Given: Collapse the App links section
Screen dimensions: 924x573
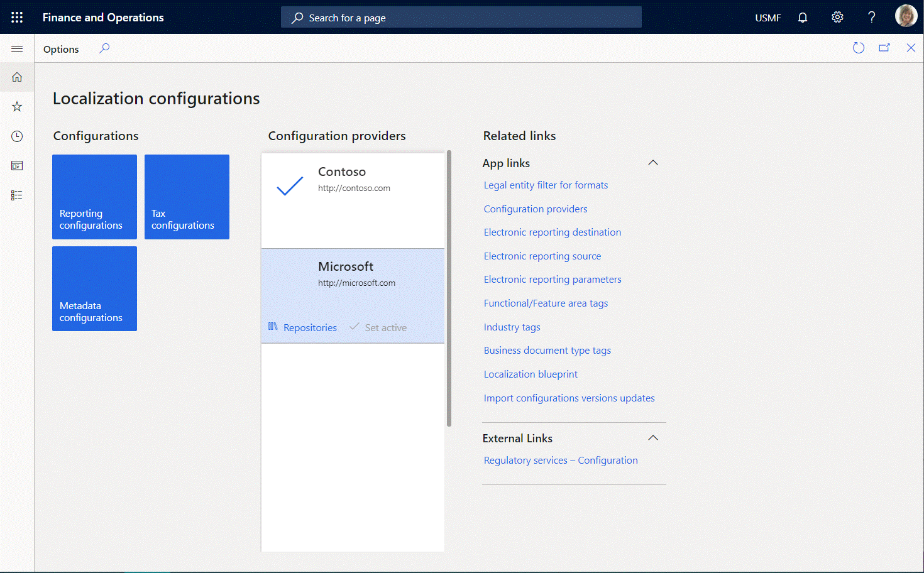Looking at the screenshot, I should (653, 163).
